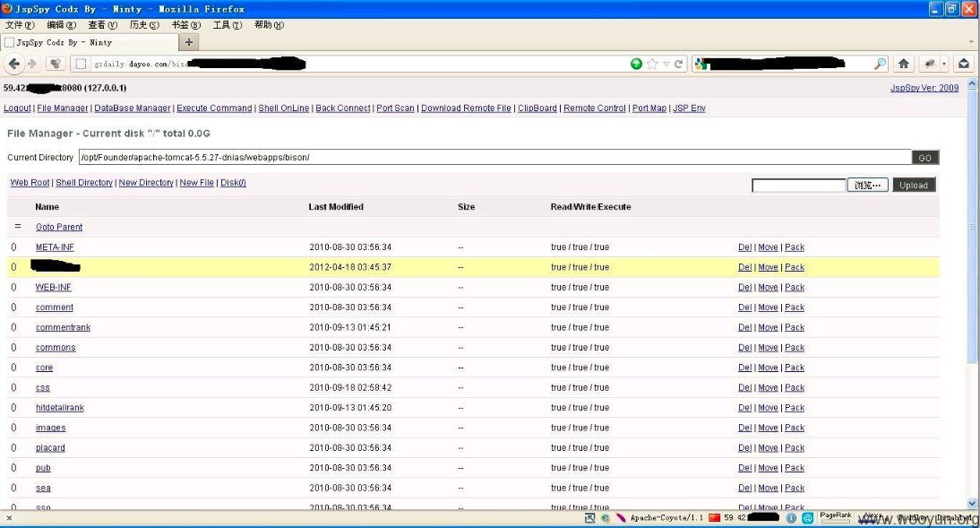Click the green go arrow in address bar
This screenshot has height=528, width=980.
point(636,64)
